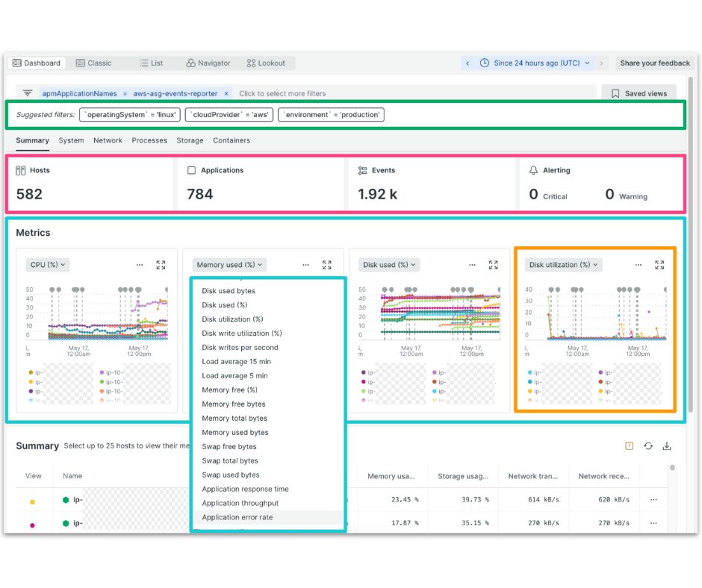The image size is (702, 588).
Task: Open the List view
Action: click(151, 63)
